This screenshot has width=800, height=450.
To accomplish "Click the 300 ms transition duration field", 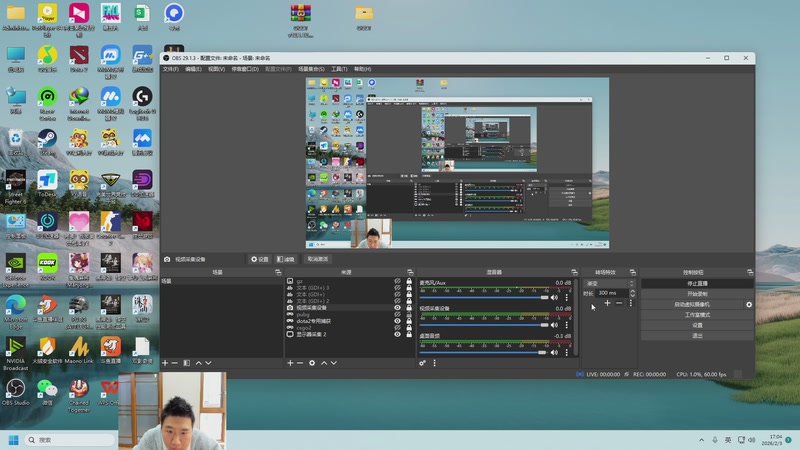I will [x=612, y=293].
